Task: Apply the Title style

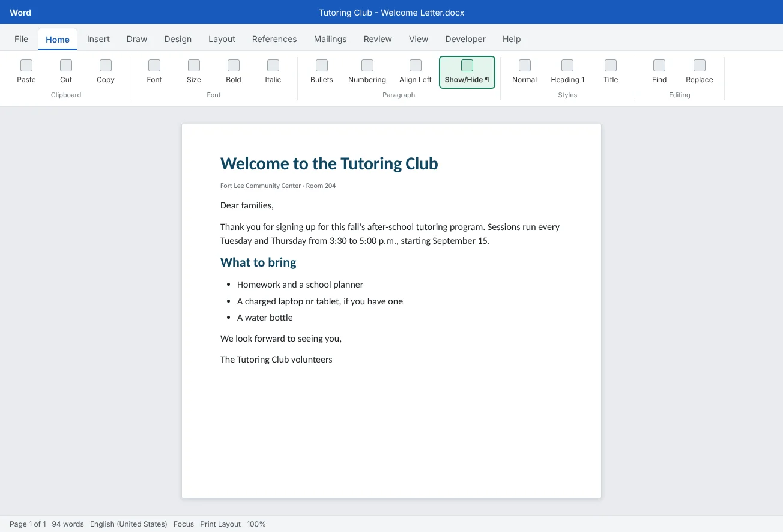Action: pyautogui.click(x=611, y=72)
